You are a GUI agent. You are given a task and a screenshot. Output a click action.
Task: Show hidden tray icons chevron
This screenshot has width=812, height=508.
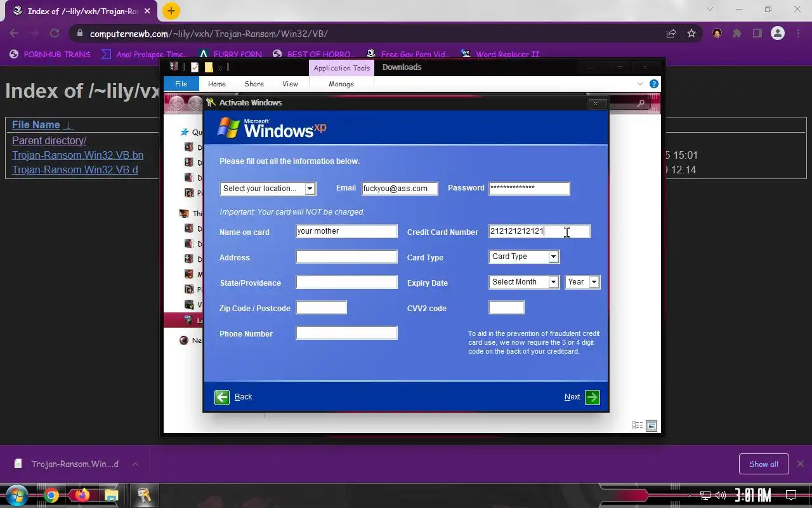click(690, 495)
